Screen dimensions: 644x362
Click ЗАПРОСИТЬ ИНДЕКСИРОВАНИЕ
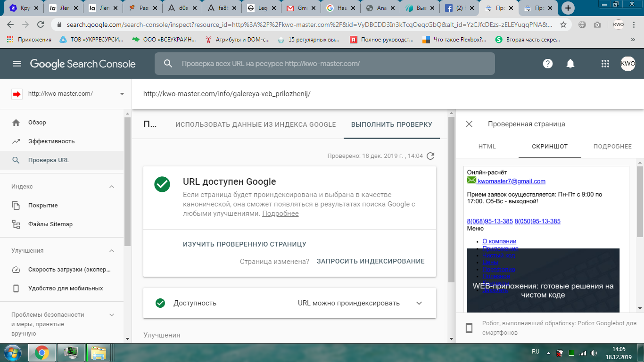(371, 261)
